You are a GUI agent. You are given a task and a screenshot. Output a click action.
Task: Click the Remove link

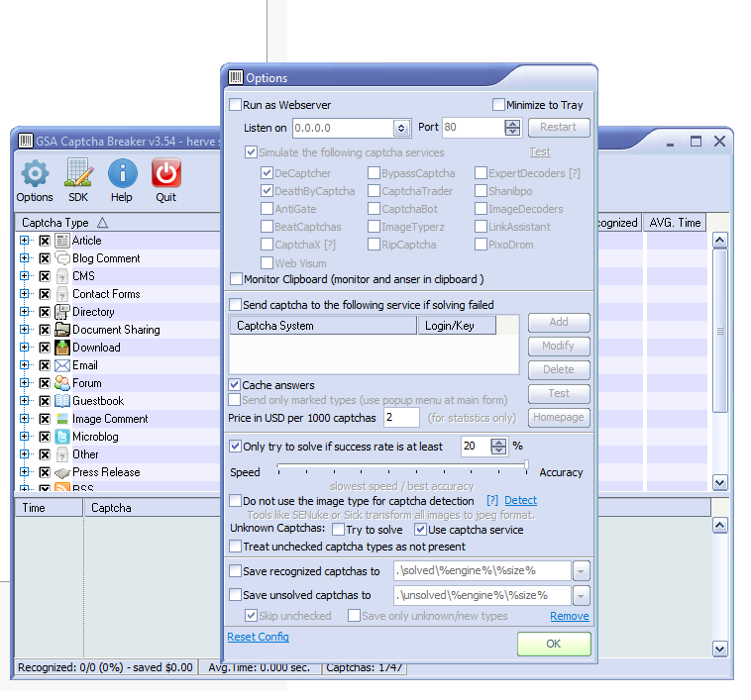[570, 616]
